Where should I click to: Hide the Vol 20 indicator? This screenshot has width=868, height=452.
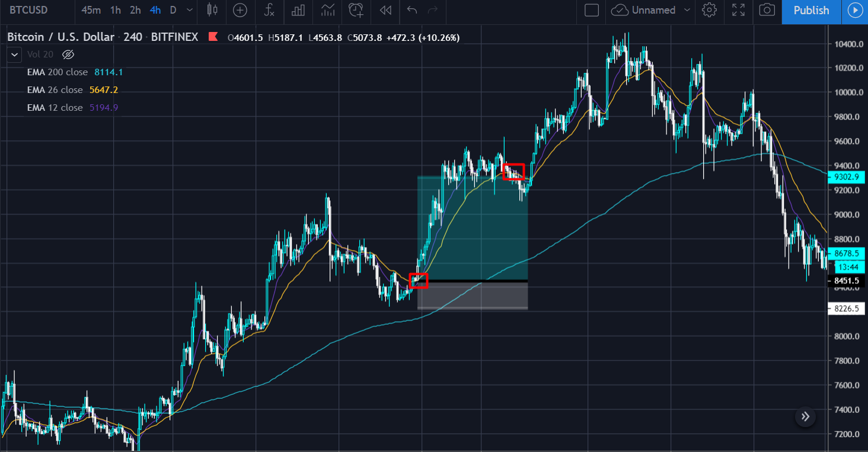(x=68, y=54)
